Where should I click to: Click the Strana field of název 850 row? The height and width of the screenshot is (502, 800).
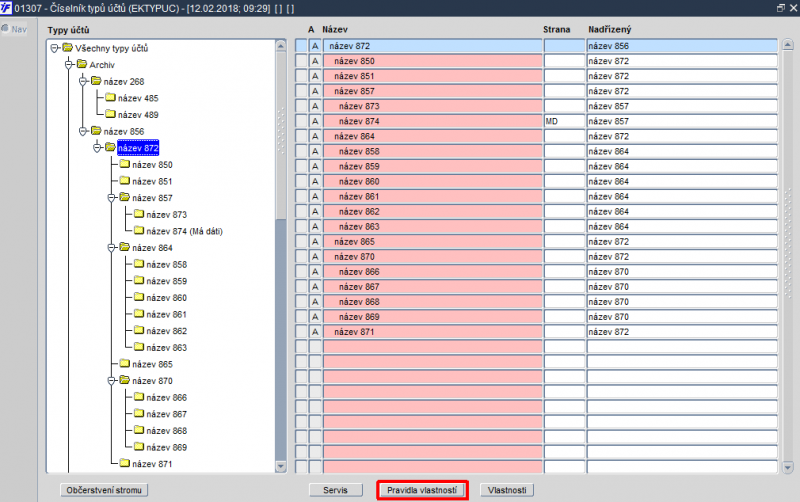point(564,61)
